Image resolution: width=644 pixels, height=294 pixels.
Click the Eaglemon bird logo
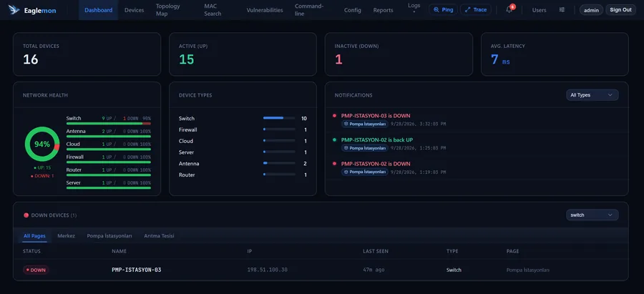point(14,10)
